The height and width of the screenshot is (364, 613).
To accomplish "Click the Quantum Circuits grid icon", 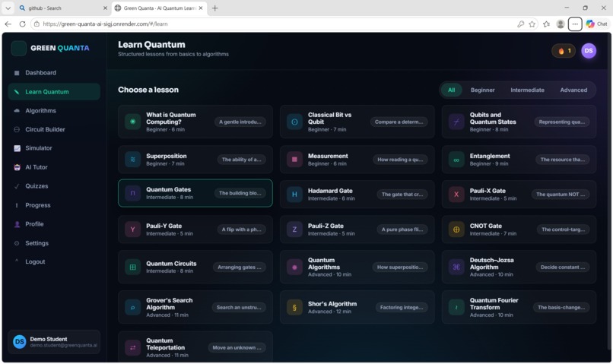I will pos(132,267).
